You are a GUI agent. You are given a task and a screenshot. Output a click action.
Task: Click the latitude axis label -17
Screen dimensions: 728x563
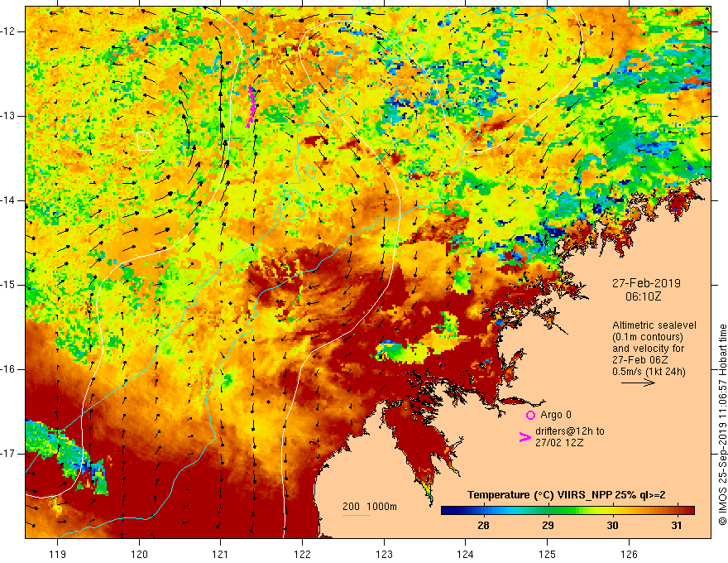[9, 454]
